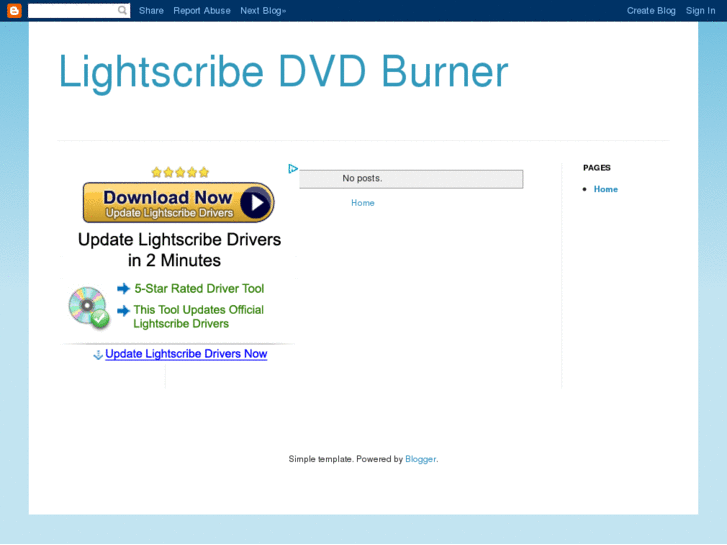The width and height of the screenshot is (727, 545).
Task: Open the Lightscribe DVD Burner blog title
Action: click(283, 72)
